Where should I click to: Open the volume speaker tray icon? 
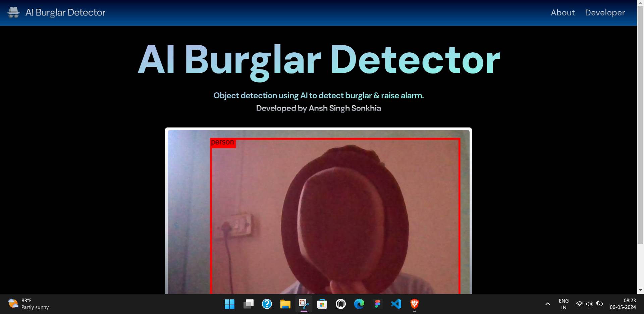click(x=589, y=304)
